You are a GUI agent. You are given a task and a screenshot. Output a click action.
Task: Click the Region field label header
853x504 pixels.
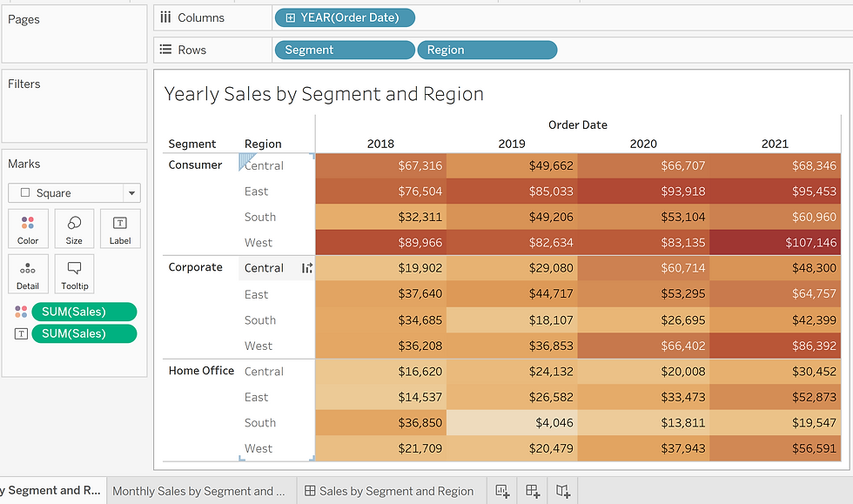[263, 144]
